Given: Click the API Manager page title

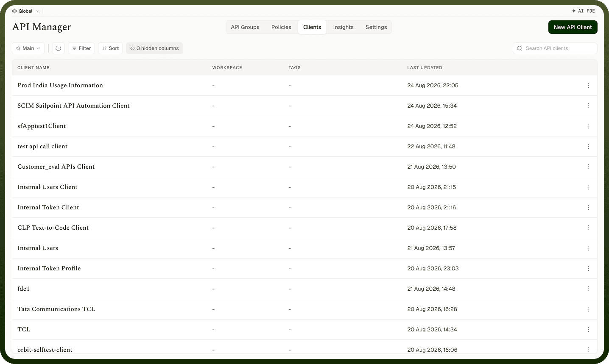Looking at the screenshot, I should point(42,27).
